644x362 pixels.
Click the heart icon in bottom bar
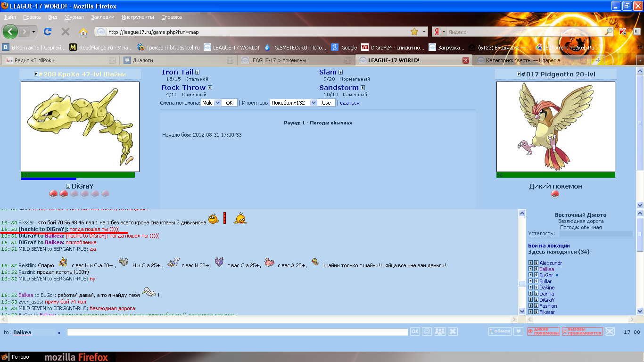pos(518,331)
